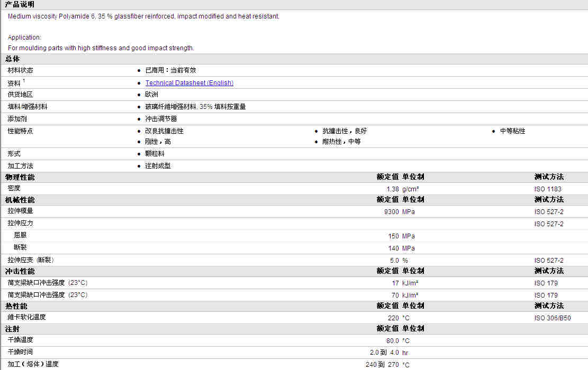The height and width of the screenshot is (370, 588).
Task: Select the value 欧洲
Action: [151, 95]
